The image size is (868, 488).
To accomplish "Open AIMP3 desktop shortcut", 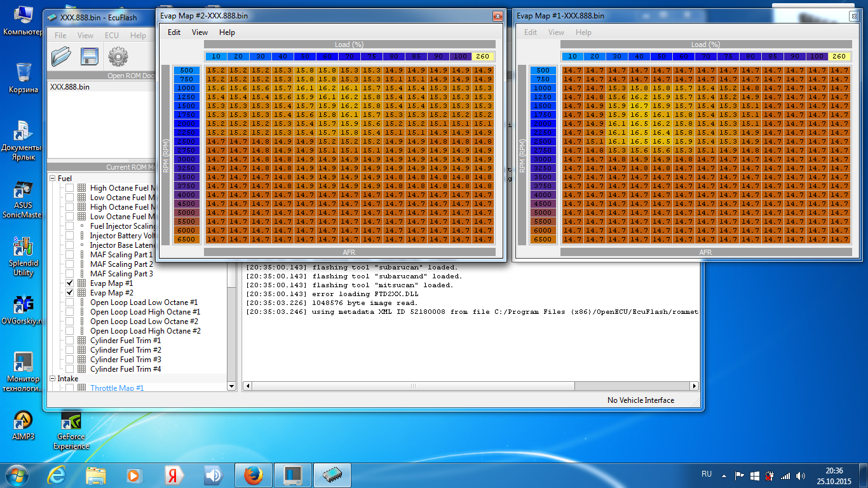I will coord(23,421).
